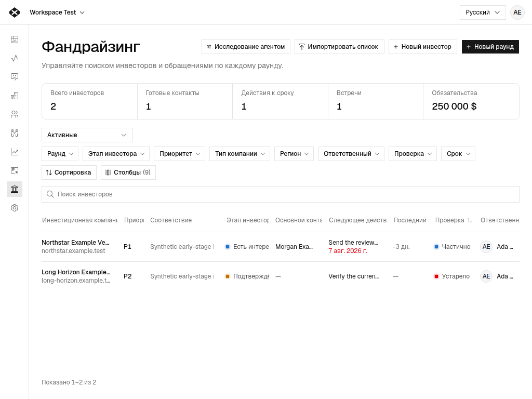Viewport: 532px width, 399px height.
Task: Expand the Срок filter
Action: pos(458,154)
